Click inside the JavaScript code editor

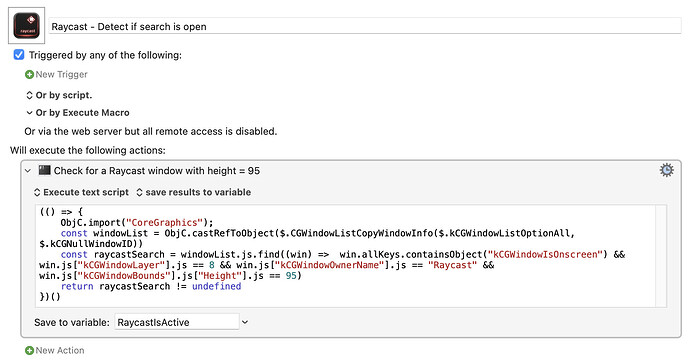tap(345, 255)
